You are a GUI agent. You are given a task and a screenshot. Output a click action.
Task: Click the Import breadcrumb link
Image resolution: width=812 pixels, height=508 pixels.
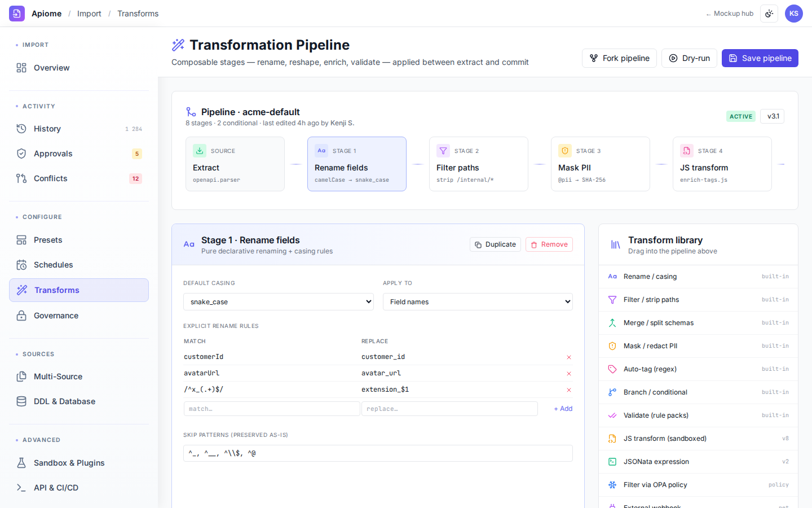click(89, 14)
